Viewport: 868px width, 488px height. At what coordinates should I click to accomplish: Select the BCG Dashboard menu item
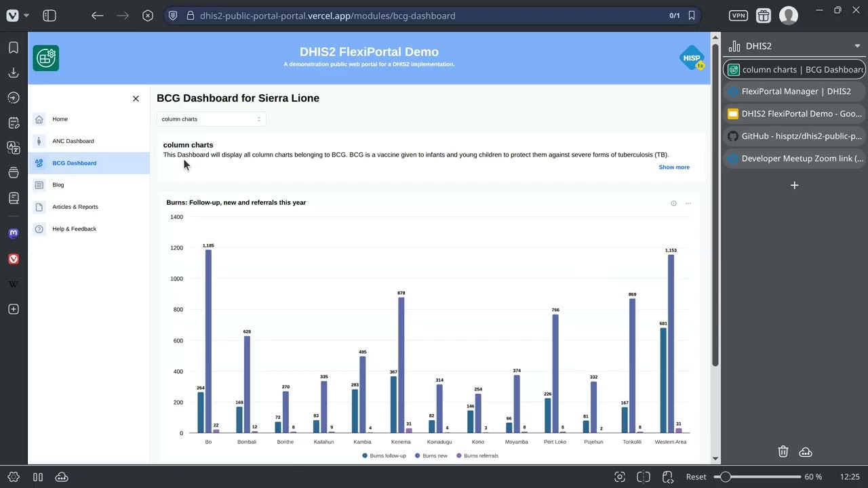[x=89, y=163]
